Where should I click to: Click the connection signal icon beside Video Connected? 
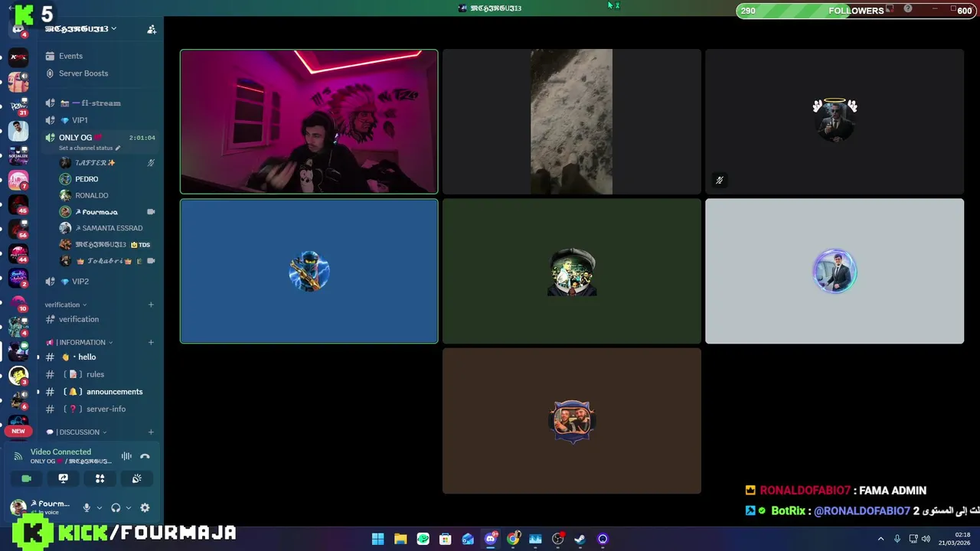[x=18, y=456]
